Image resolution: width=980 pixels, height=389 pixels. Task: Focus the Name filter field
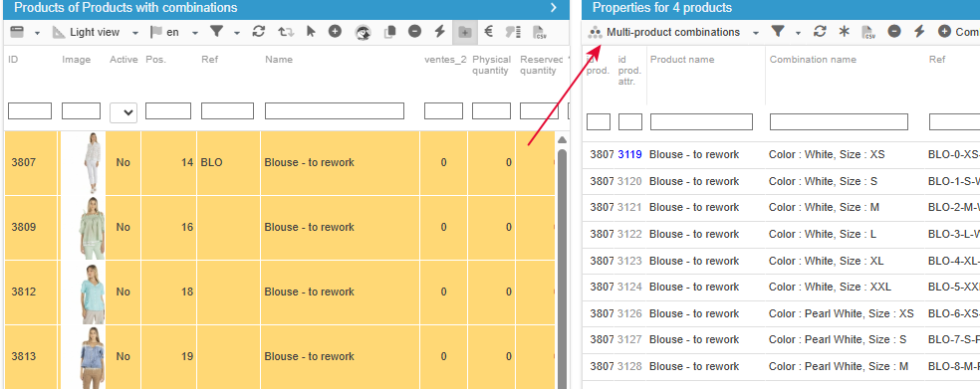335,111
